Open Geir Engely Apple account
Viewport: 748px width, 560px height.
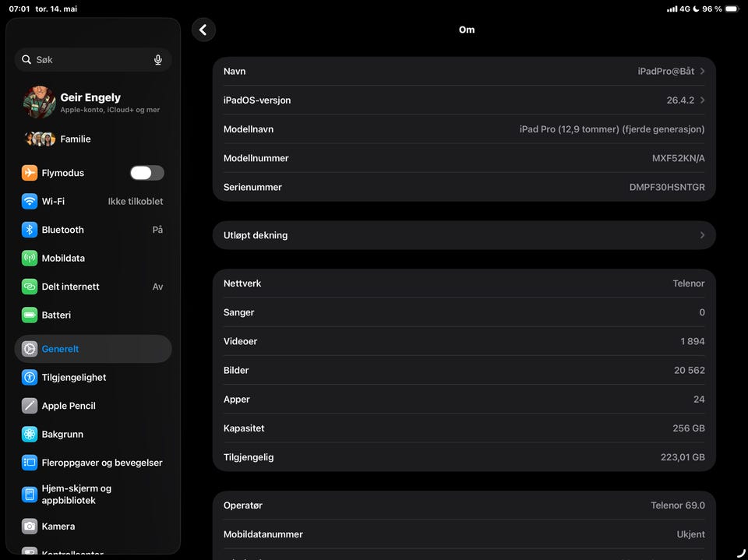click(x=93, y=102)
